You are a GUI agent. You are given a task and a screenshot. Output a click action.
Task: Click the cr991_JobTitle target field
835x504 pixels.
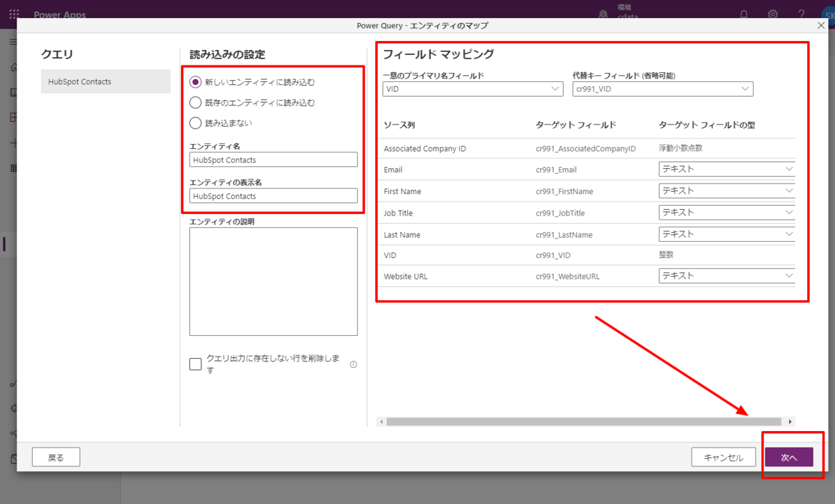[560, 213]
